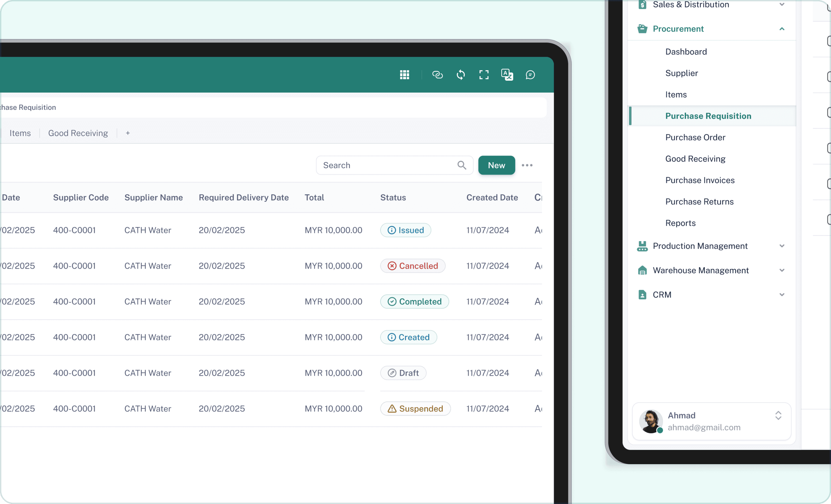This screenshot has height=504, width=831.
Task: Collapse the Procurement section chevron
Action: pos(782,29)
